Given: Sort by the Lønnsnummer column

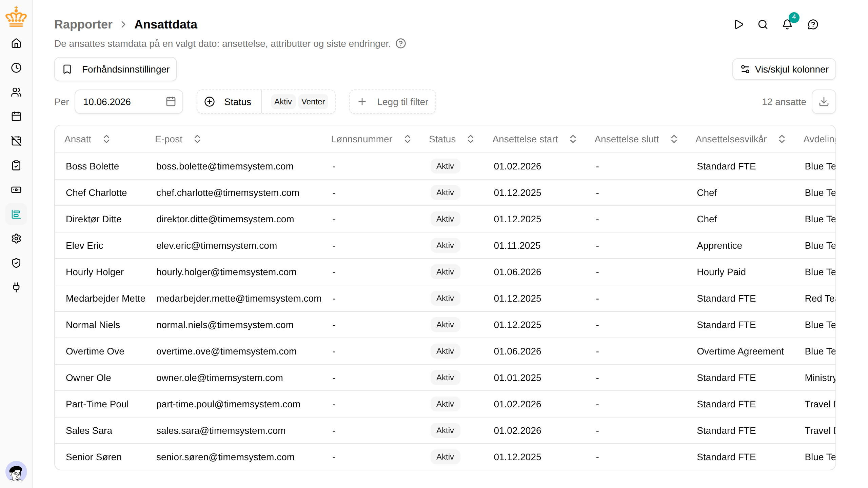Looking at the screenshot, I should click(371, 139).
